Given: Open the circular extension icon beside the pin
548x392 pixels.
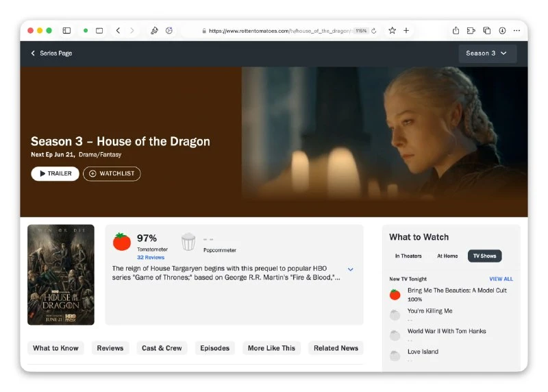Looking at the screenshot, I should [x=169, y=30].
